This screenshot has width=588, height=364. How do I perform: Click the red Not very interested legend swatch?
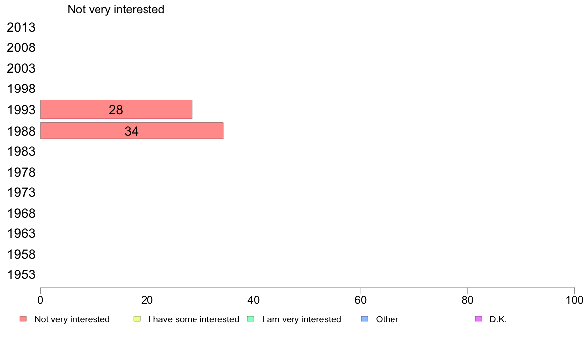pyautogui.click(x=23, y=319)
